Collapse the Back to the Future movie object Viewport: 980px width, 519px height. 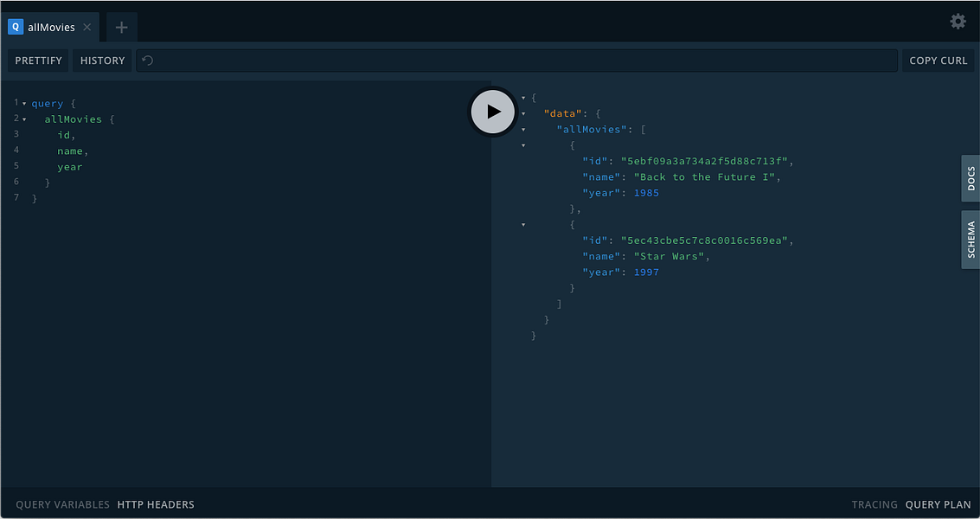523,145
